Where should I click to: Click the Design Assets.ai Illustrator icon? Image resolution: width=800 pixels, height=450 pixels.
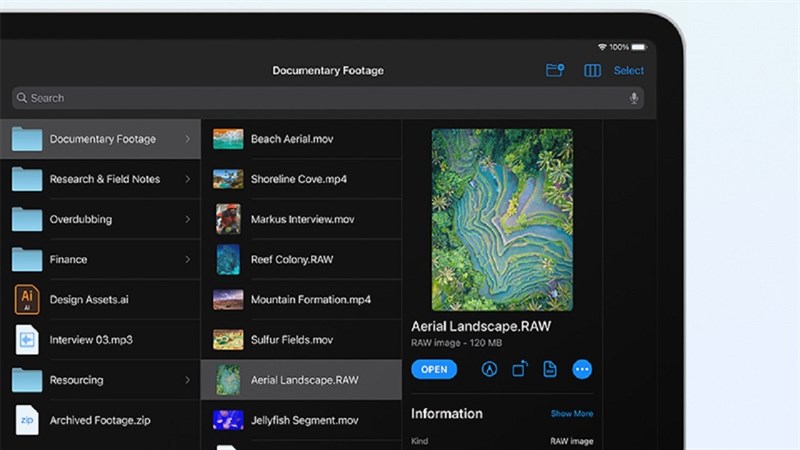27,299
